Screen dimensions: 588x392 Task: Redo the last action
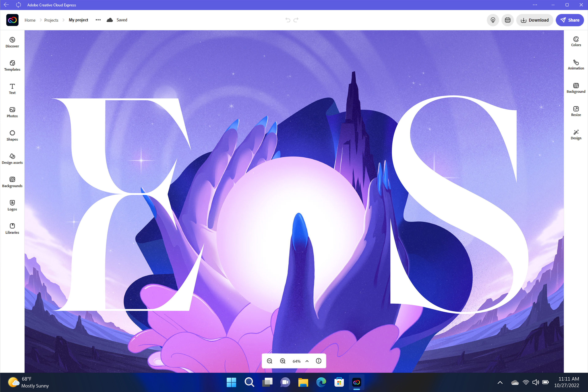point(296,20)
